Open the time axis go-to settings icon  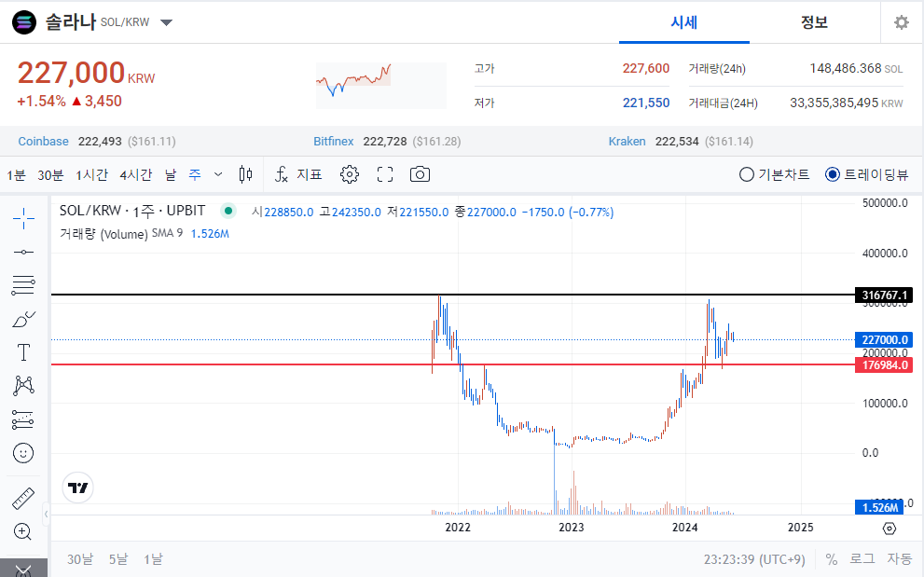coord(890,529)
